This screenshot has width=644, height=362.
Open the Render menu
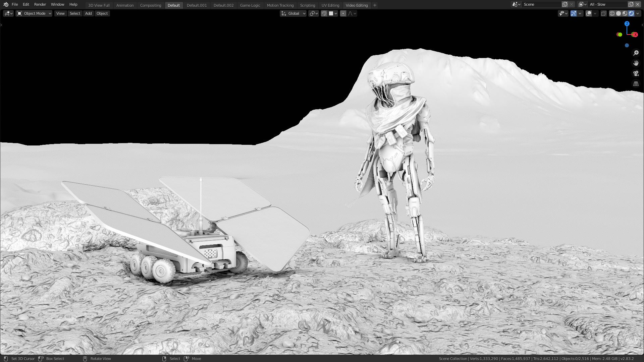[40, 4]
